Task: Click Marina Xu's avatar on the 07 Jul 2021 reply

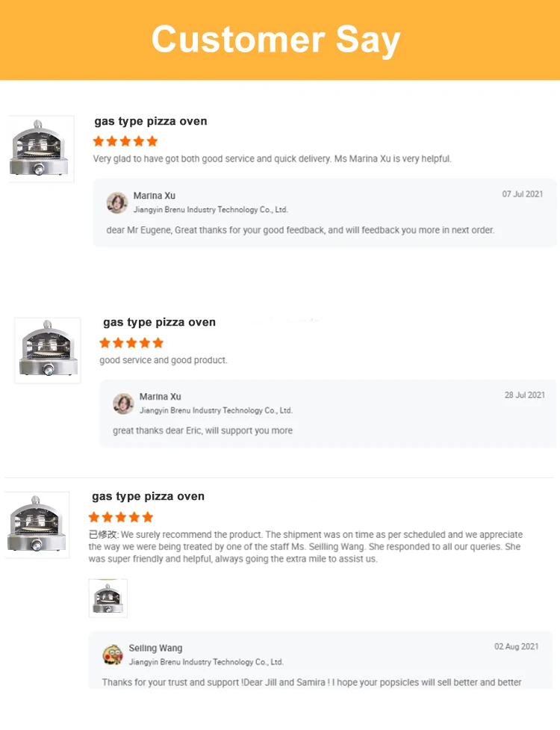Action: pos(117,202)
